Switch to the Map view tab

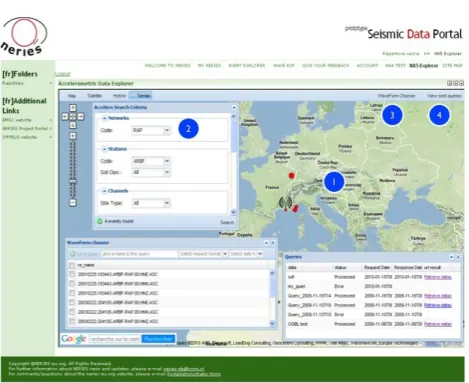tap(72, 96)
